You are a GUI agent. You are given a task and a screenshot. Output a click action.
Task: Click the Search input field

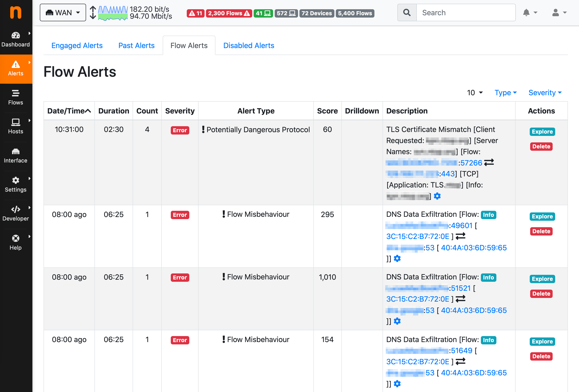tap(465, 13)
